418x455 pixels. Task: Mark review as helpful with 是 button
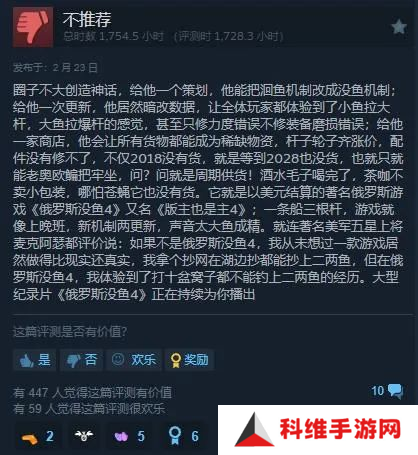(35, 360)
